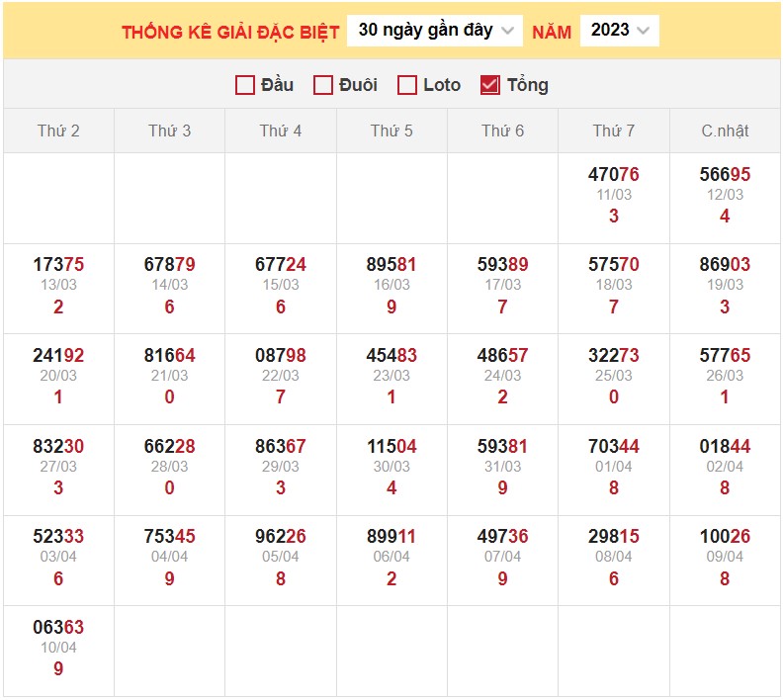Click the Thứ 5 column header

click(391, 131)
